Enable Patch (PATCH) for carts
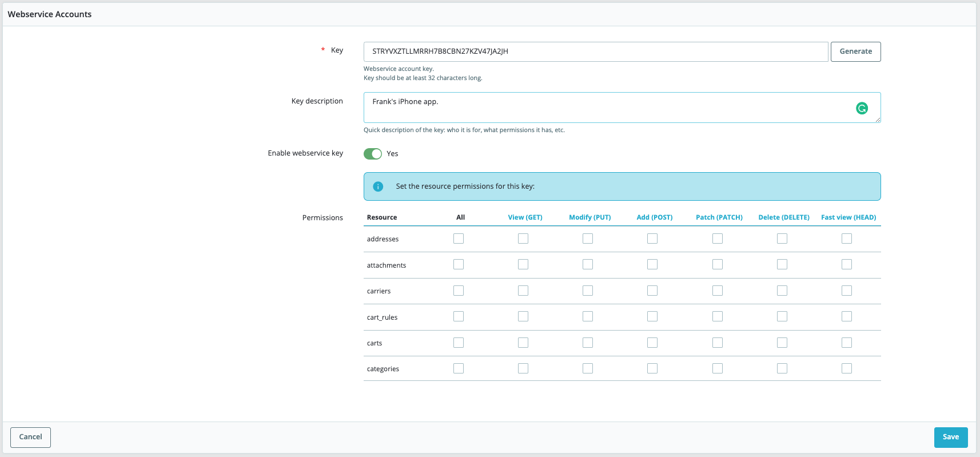The width and height of the screenshot is (980, 457). (718, 343)
